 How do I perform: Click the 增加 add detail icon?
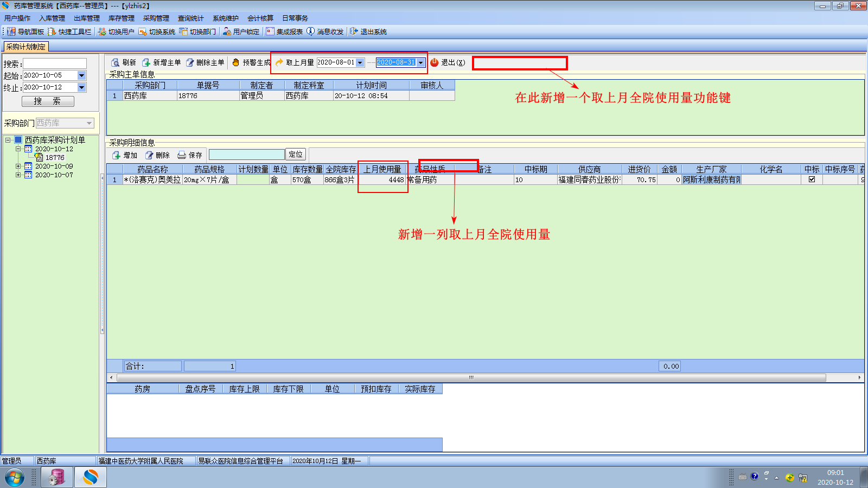point(116,155)
